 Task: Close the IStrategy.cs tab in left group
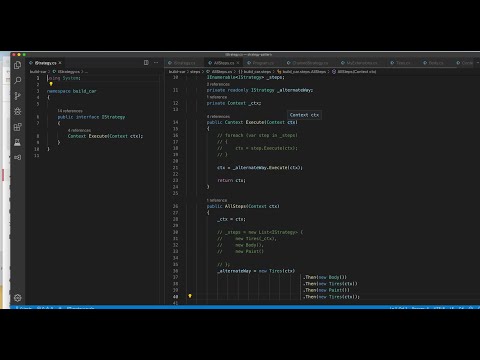point(60,63)
